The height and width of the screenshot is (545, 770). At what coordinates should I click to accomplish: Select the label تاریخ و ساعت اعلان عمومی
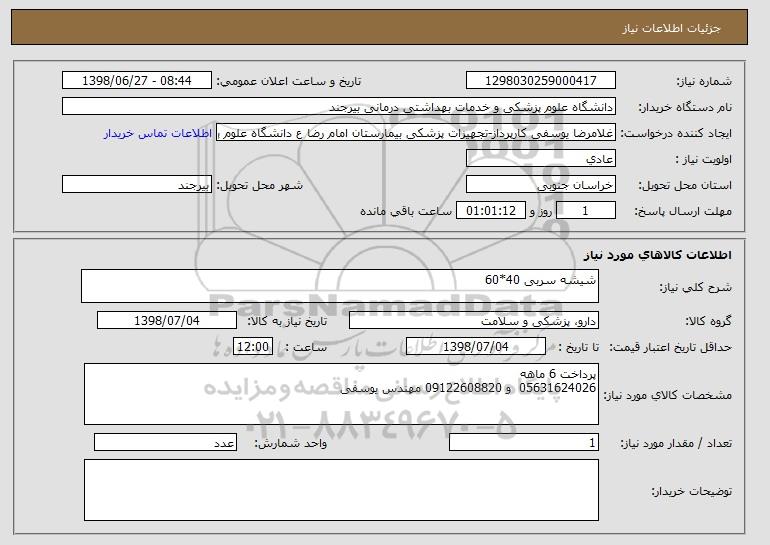click(289, 82)
